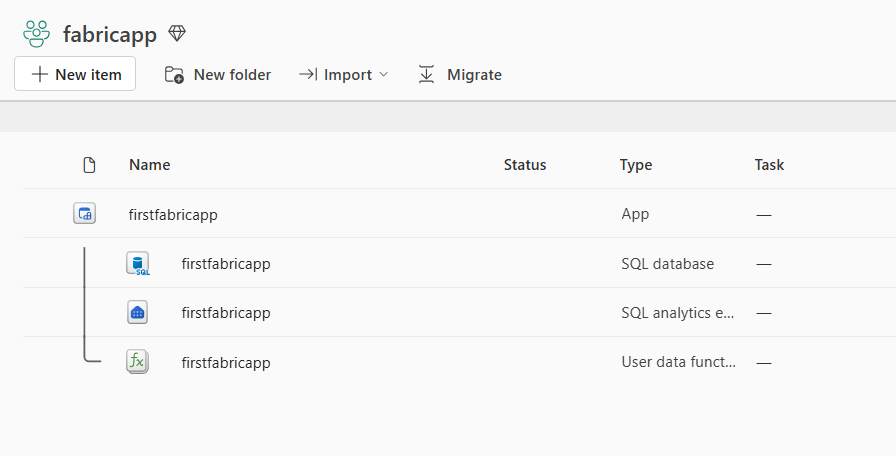
Task: Click the App type cell
Action: (635, 214)
